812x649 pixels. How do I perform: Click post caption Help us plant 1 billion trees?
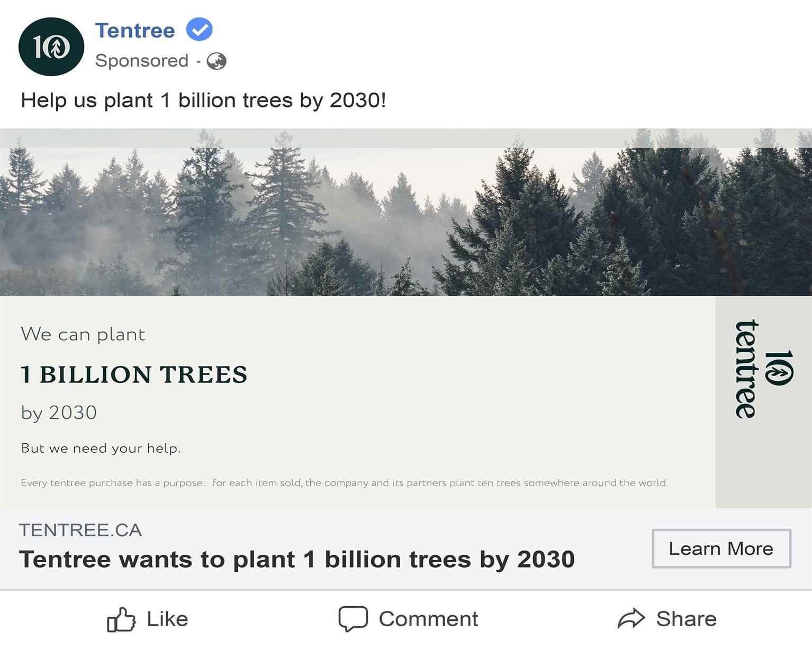pyautogui.click(x=203, y=100)
